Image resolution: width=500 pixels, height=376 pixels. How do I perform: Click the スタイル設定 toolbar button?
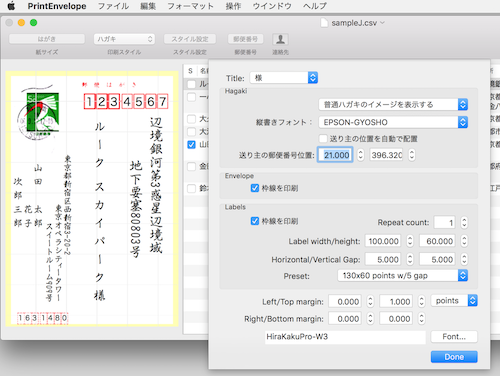[x=190, y=39]
